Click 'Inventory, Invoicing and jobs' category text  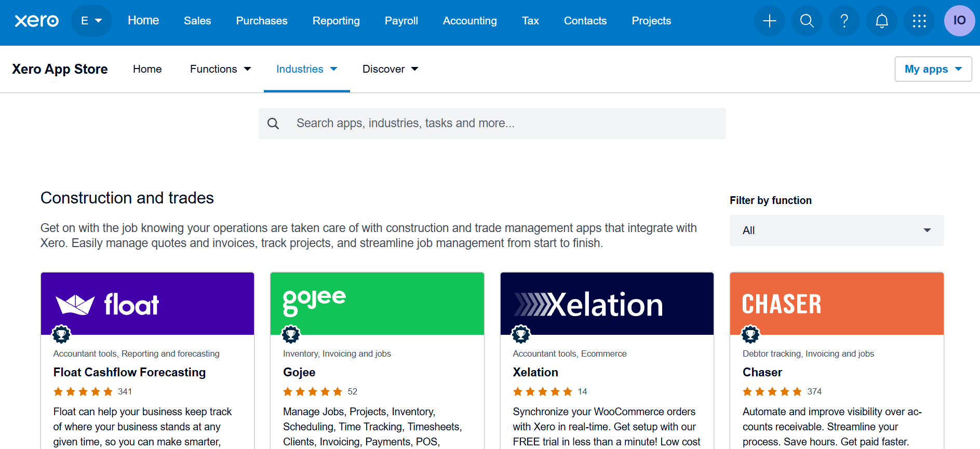pyautogui.click(x=337, y=353)
